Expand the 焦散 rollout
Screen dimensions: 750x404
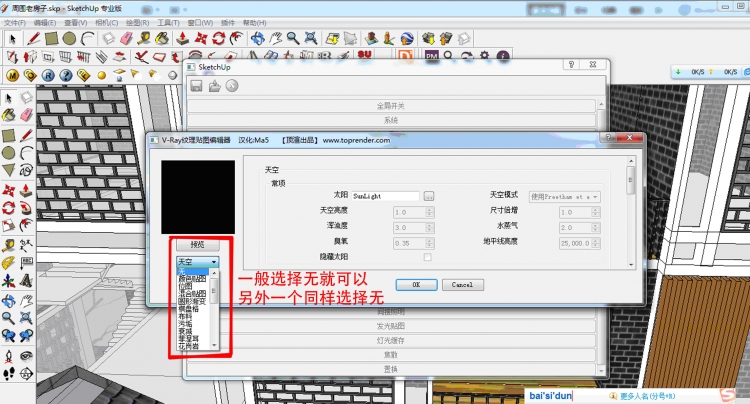391,355
